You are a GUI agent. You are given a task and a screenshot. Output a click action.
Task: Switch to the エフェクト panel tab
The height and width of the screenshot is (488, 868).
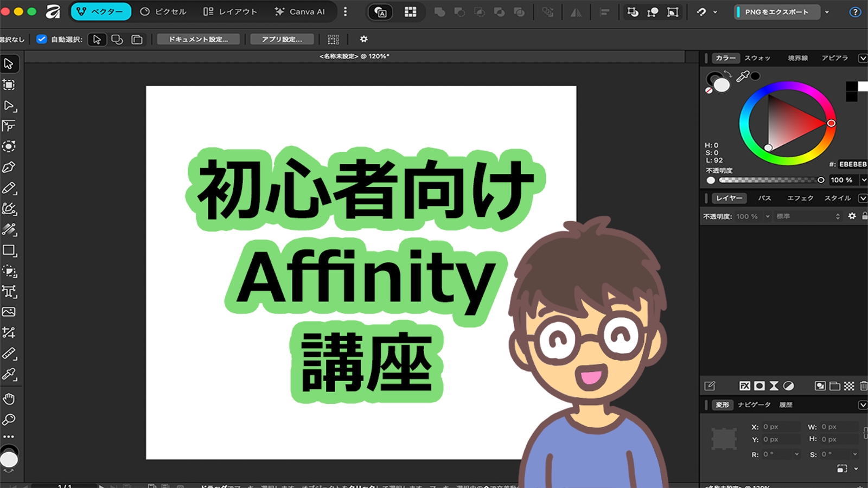point(800,198)
